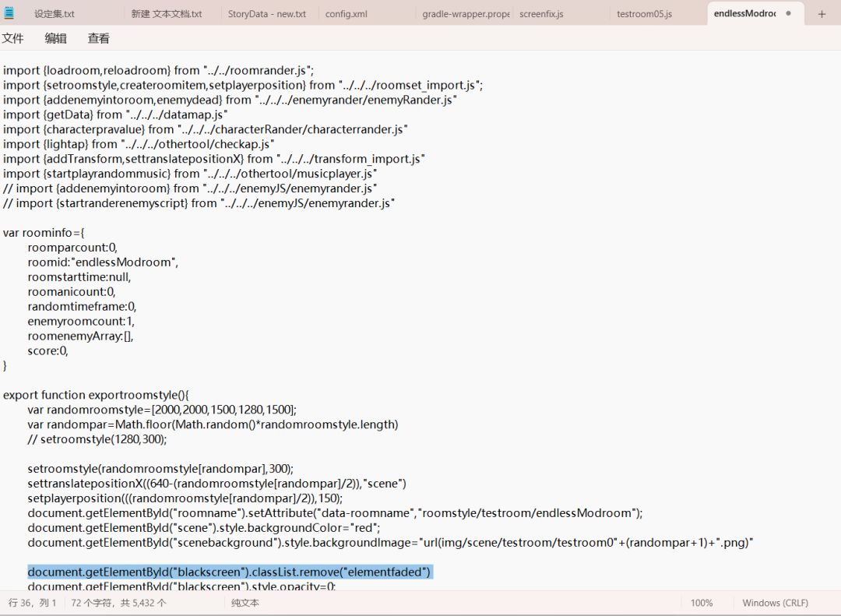The width and height of the screenshot is (841, 616).
Task: Click the commented import {startranderenemyscript} line
Action: (x=199, y=203)
